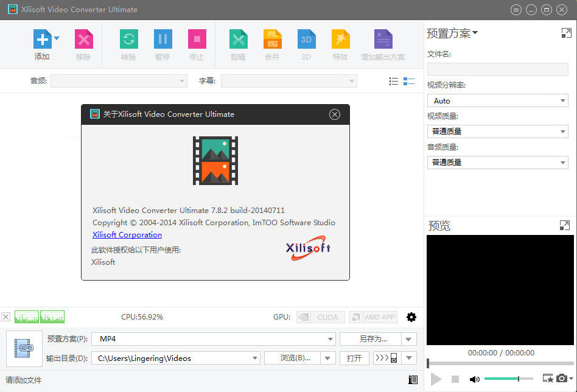This screenshot has width=577, height=392.
Task: Open conversion settings via the gear icon
Action: click(x=411, y=317)
